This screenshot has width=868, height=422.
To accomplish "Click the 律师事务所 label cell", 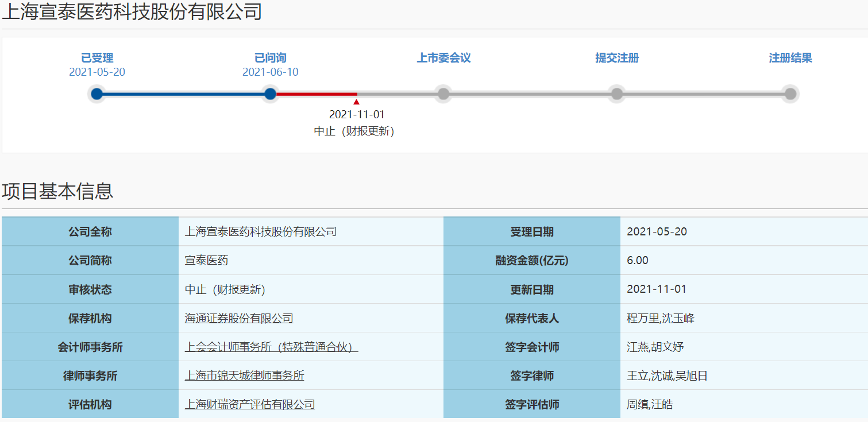I will point(90,375).
